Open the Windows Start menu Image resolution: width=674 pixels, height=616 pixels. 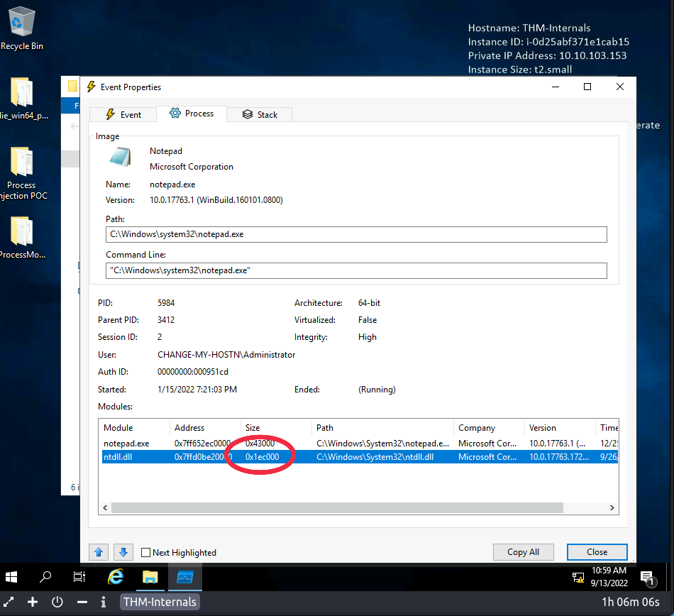click(x=13, y=576)
